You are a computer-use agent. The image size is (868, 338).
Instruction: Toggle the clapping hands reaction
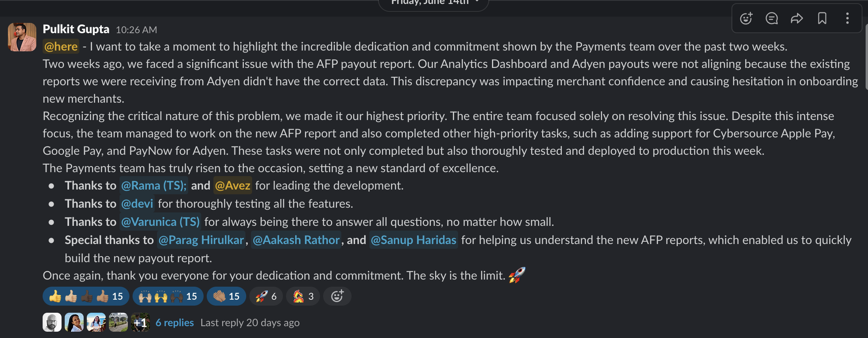[x=226, y=296]
